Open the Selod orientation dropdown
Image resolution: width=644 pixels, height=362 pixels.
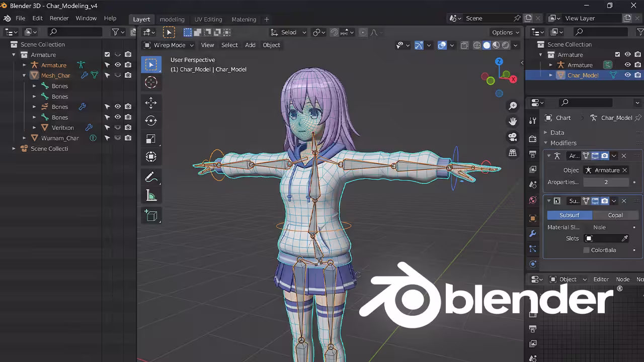click(x=288, y=32)
